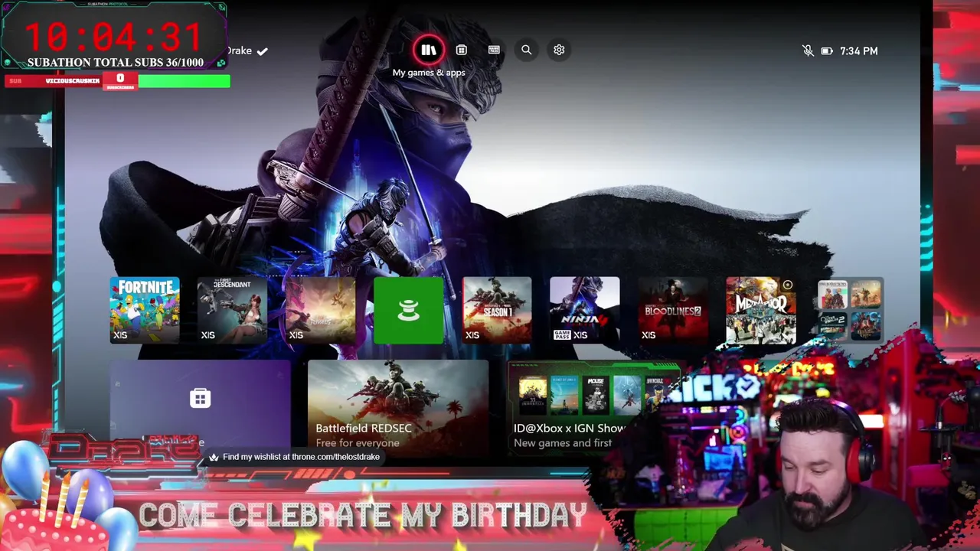980x551 pixels.
Task: Open the Microsoft Store icon in top bar
Action: point(461,50)
